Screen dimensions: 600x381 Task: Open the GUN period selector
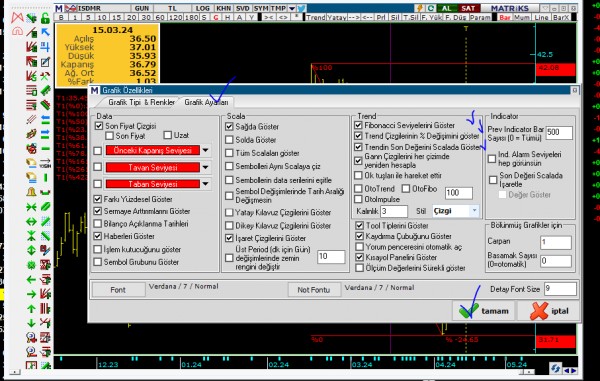[x=142, y=8]
